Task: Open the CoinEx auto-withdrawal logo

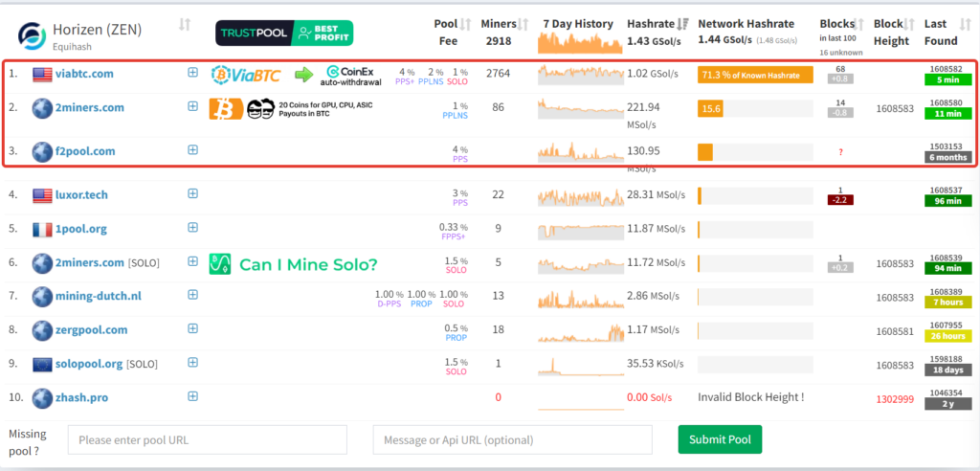Action: pos(350,76)
